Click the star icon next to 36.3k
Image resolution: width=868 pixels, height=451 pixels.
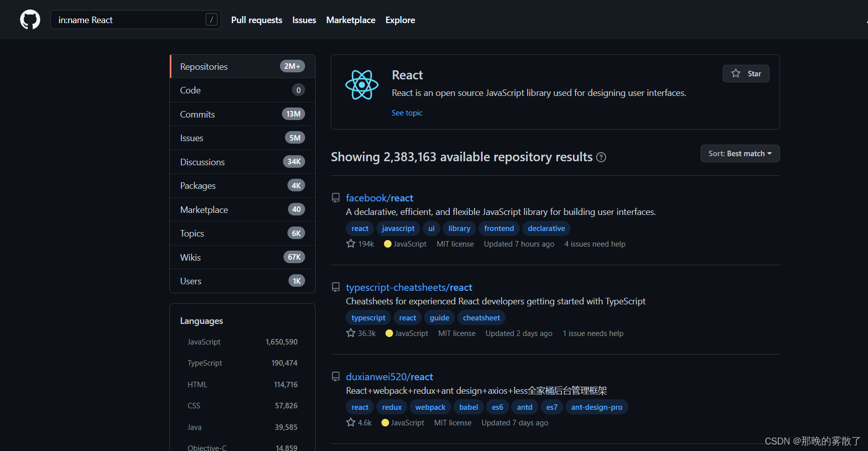(351, 333)
